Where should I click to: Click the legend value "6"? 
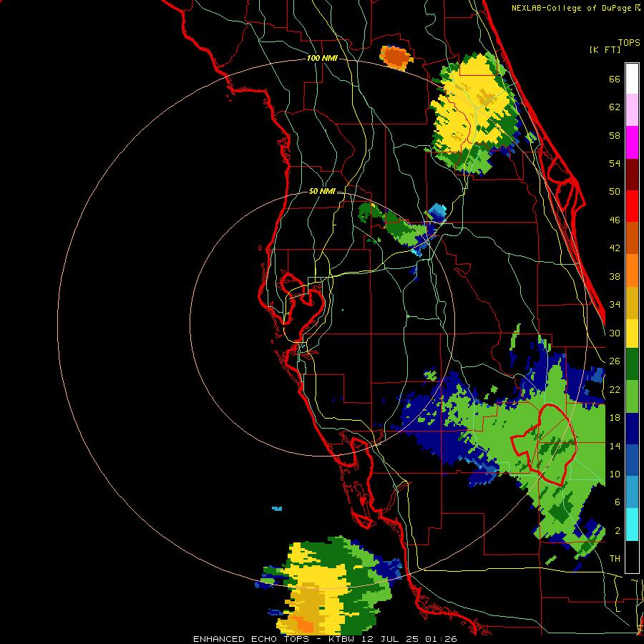617,502
